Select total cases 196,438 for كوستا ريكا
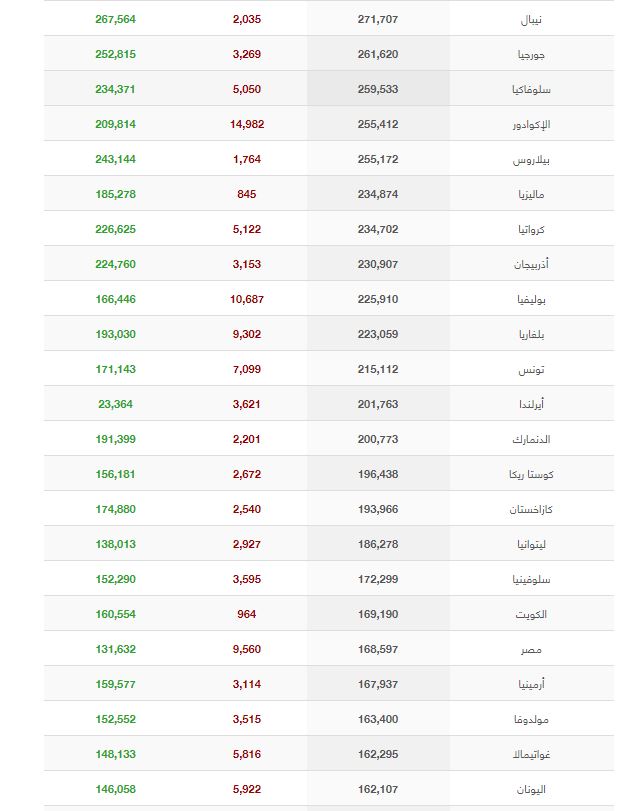The height and width of the screenshot is (811, 619). [378, 474]
